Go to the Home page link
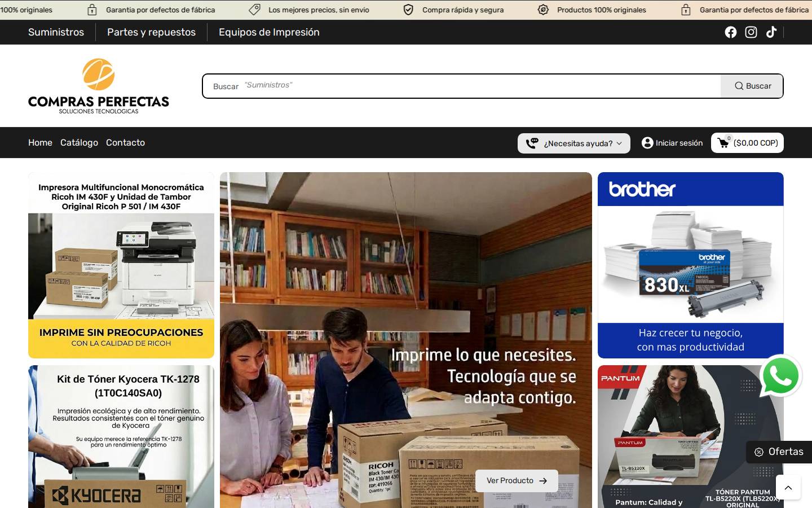 40,143
